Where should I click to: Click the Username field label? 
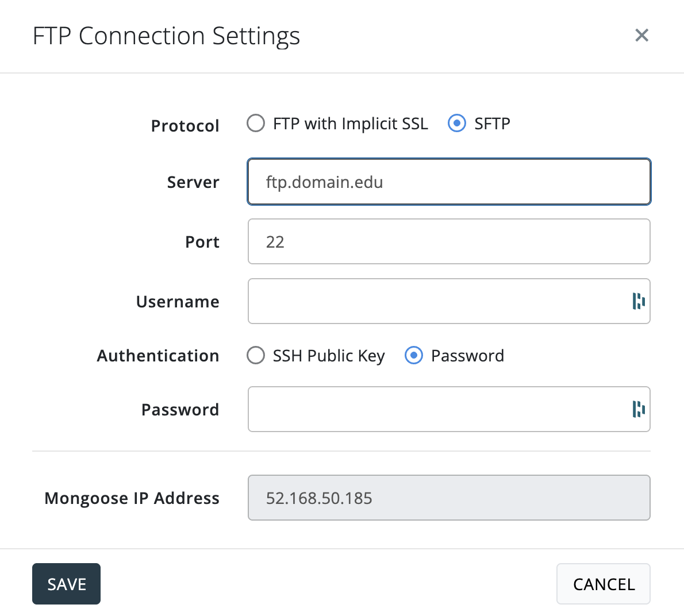click(178, 302)
